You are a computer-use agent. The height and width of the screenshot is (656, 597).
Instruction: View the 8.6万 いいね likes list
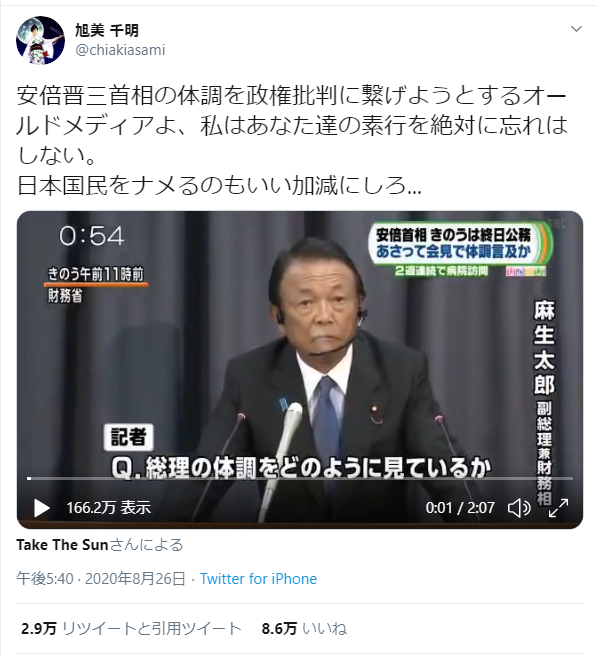pyautogui.click(x=304, y=628)
